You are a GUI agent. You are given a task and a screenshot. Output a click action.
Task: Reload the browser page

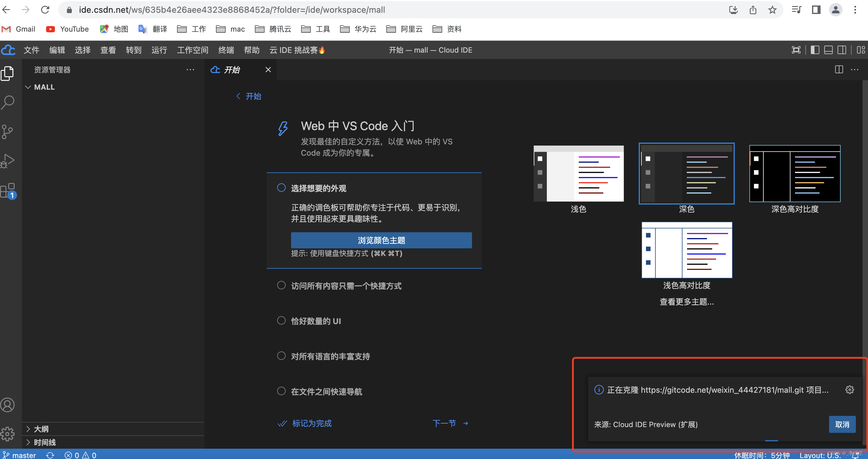pos(45,10)
